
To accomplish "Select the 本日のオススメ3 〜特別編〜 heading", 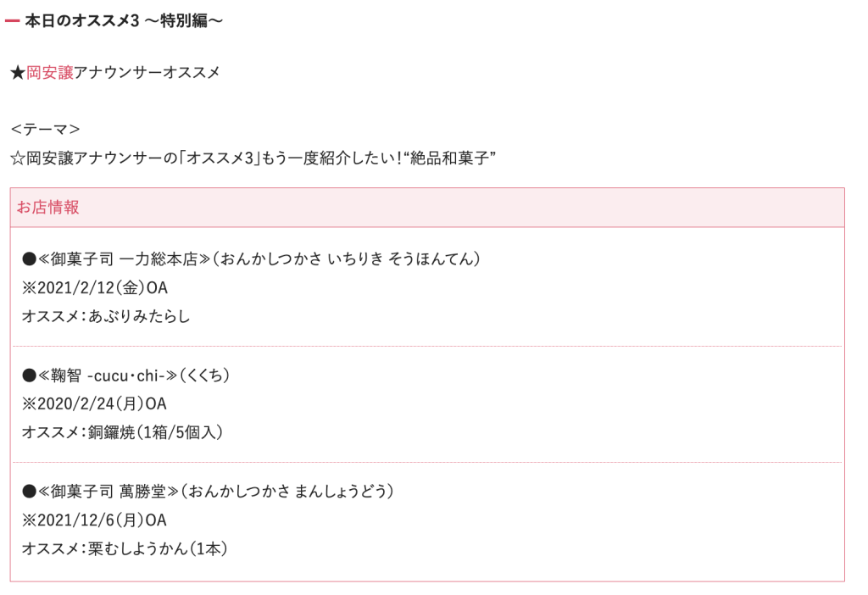I will 124,20.
